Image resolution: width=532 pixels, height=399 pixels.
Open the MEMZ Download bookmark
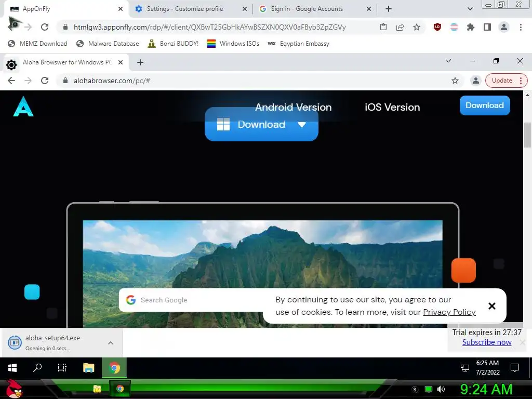coord(37,44)
